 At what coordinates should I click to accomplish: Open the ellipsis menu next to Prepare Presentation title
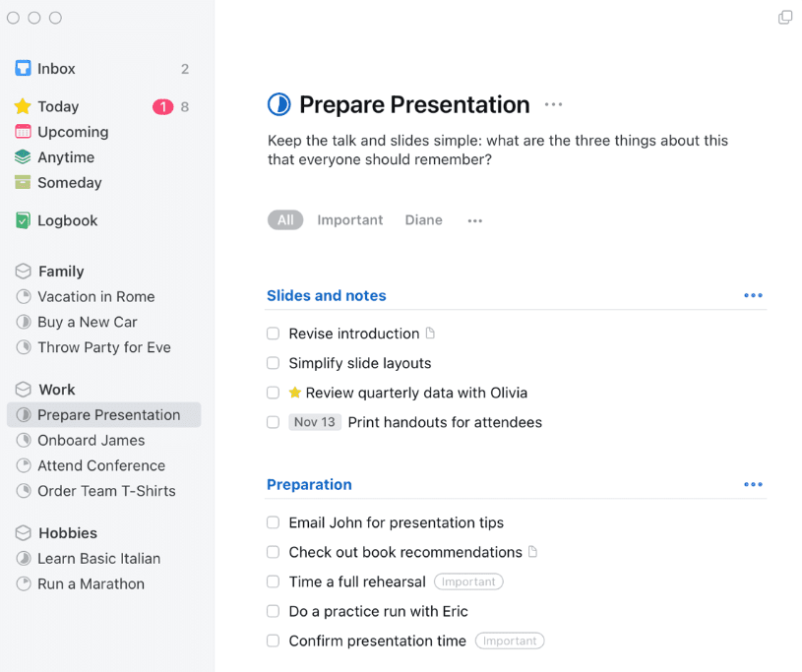click(x=553, y=104)
